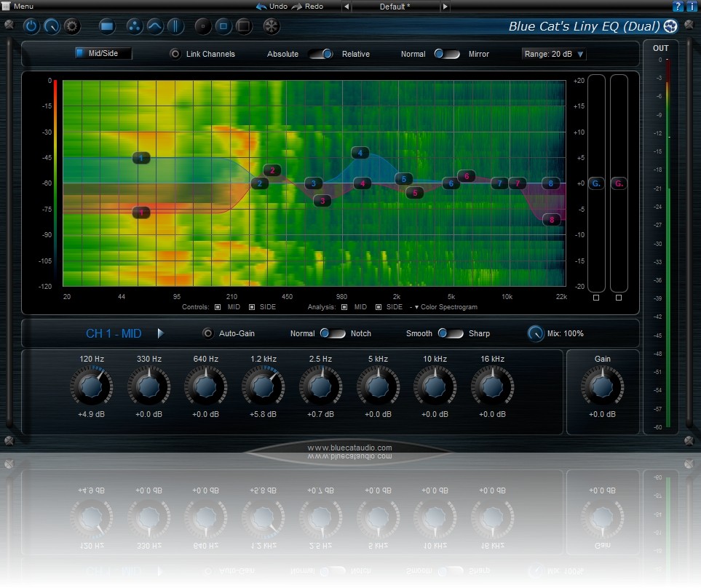Select the medium window size icon
Image resolution: width=701 pixels, height=588 pixels.
click(223, 26)
